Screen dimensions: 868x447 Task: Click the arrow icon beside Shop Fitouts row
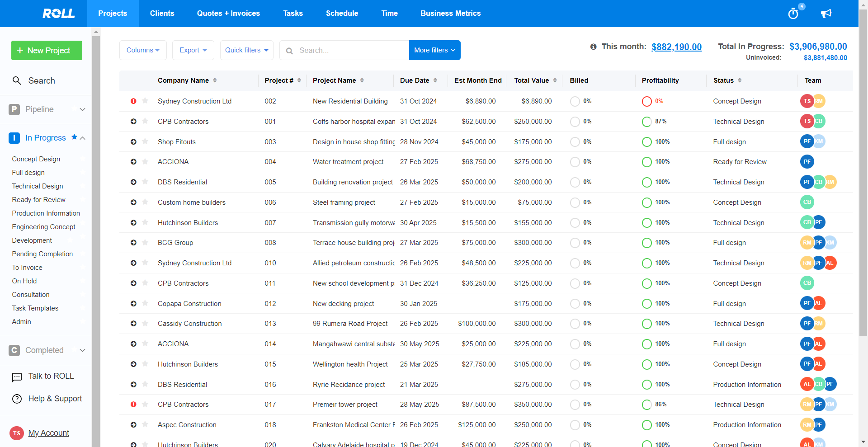[133, 142]
